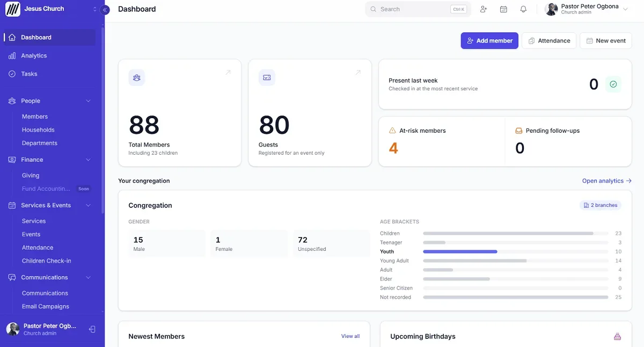Click the at-risk members count 4
This screenshot has width=644, height=347.
point(393,148)
